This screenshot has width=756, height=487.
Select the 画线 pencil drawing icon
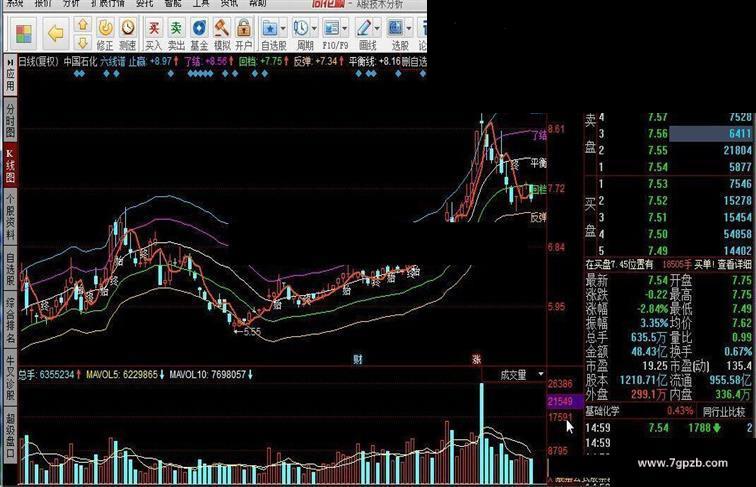[x=363, y=28]
